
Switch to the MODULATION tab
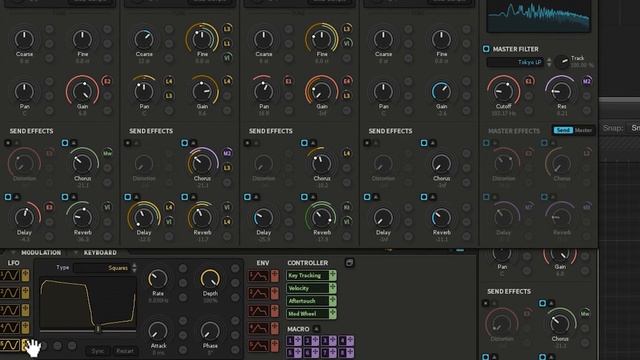click(41, 253)
